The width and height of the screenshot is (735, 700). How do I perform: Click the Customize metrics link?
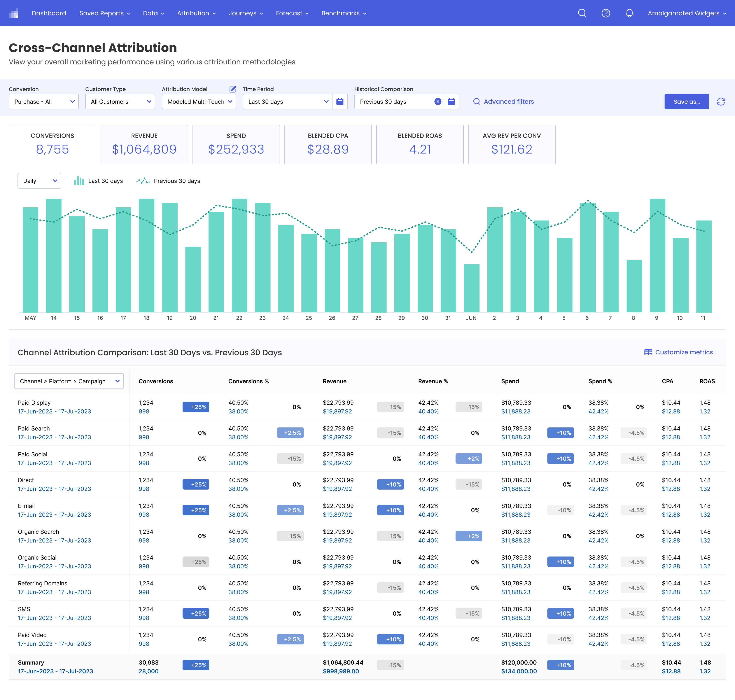tap(679, 352)
